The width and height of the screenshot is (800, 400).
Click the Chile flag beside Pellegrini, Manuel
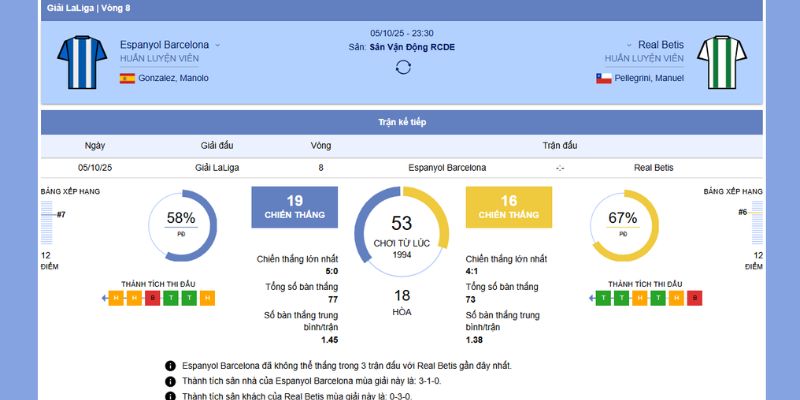click(604, 78)
